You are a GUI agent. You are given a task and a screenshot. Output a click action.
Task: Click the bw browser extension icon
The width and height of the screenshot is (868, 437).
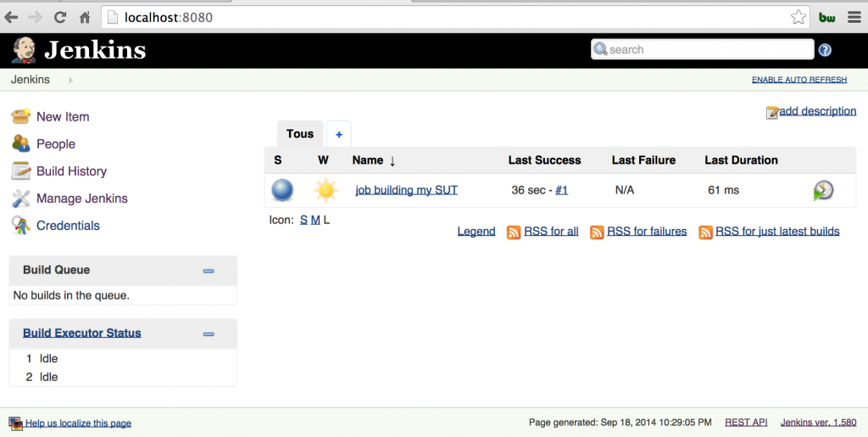click(x=827, y=18)
